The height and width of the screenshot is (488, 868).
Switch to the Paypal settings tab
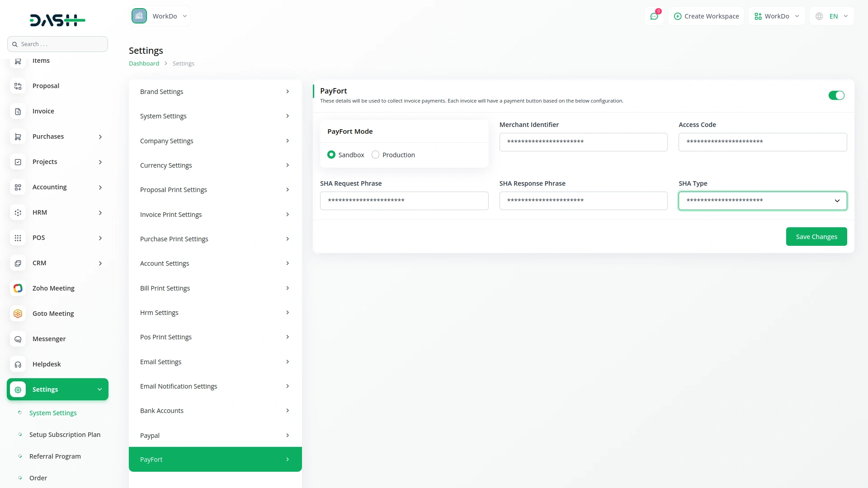pos(215,435)
